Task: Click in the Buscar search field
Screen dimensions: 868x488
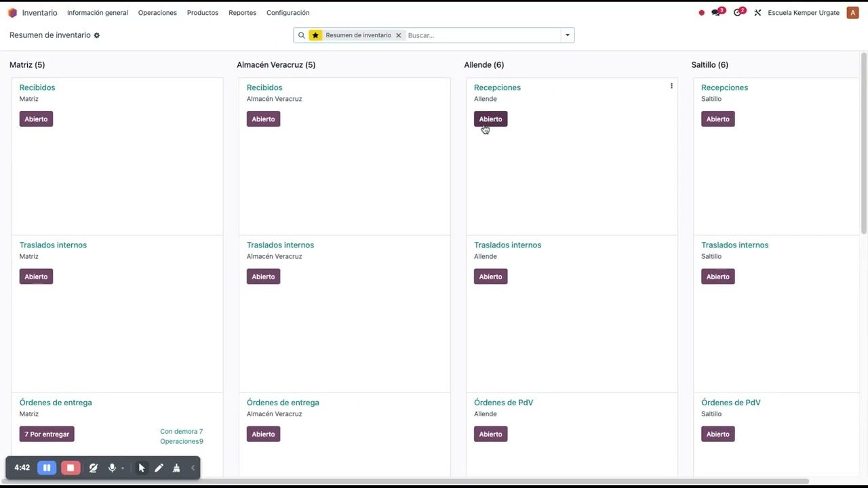Action: (483, 35)
